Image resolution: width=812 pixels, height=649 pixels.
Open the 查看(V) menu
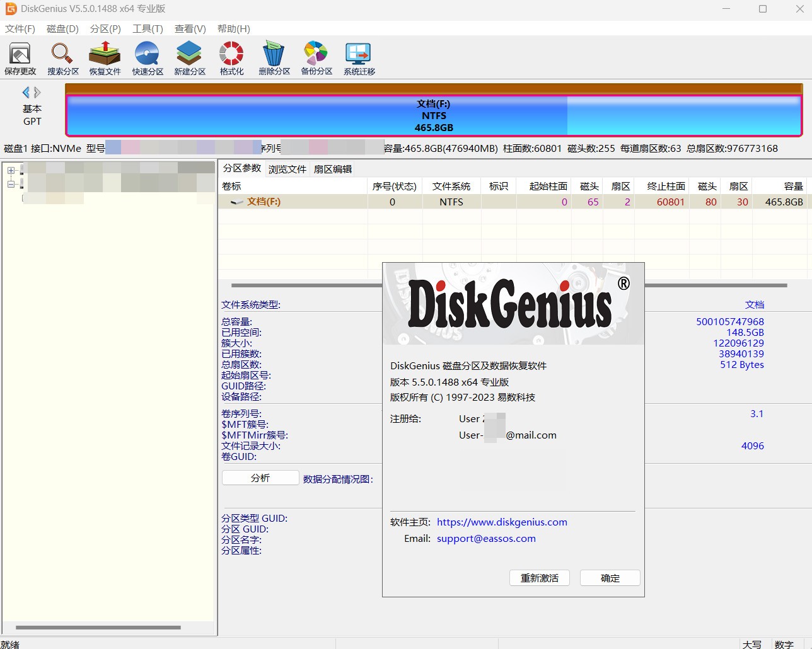click(190, 29)
